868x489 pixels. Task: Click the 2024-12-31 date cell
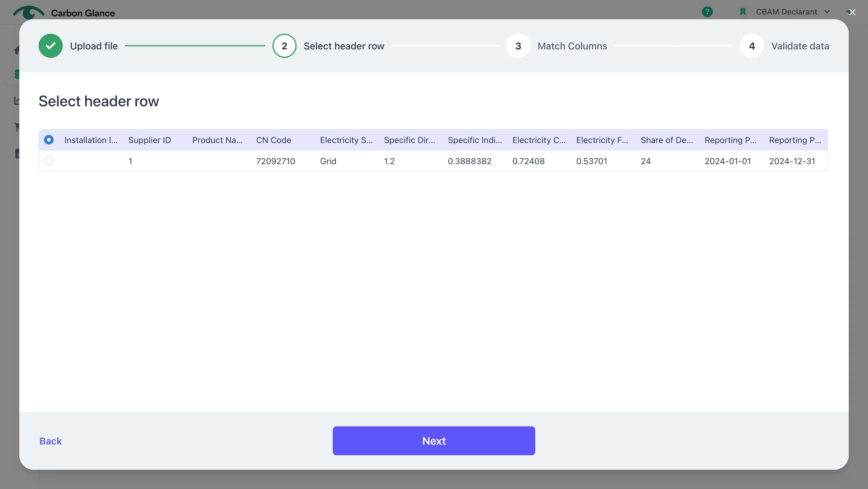click(x=792, y=161)
